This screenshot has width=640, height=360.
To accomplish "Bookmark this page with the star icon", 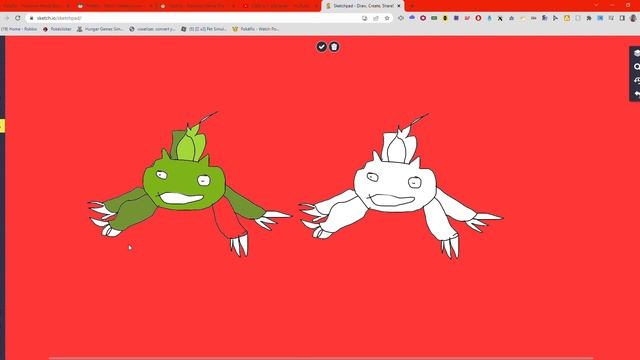I will click(387, 18).
